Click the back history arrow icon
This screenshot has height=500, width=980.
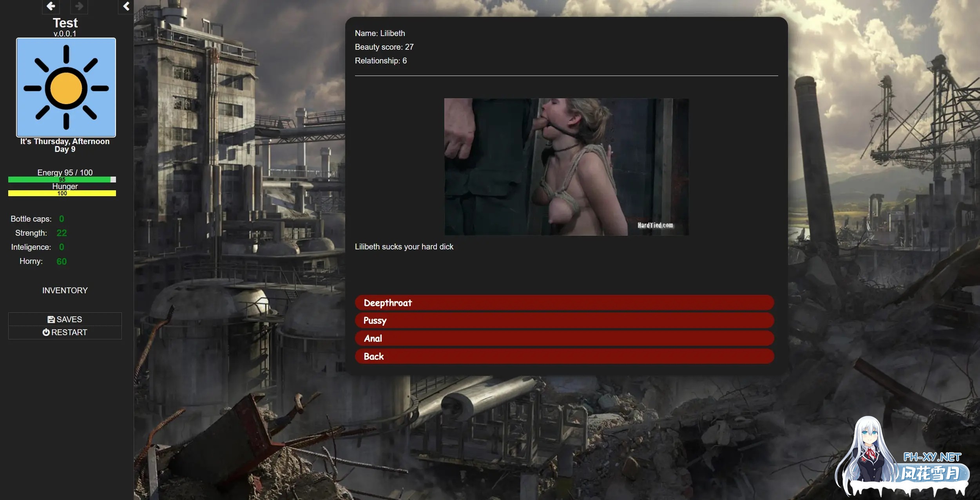coord(51,6)
